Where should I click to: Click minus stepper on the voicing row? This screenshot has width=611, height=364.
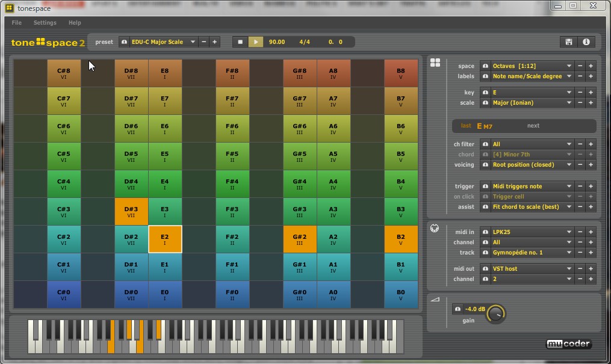tap(580, 165)
